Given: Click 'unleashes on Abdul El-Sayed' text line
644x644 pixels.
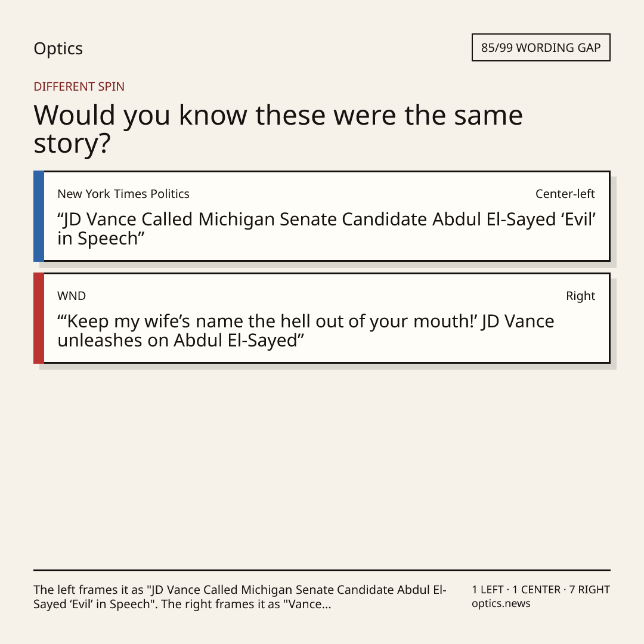Looking at the screenshot, I should coord(181,341).
